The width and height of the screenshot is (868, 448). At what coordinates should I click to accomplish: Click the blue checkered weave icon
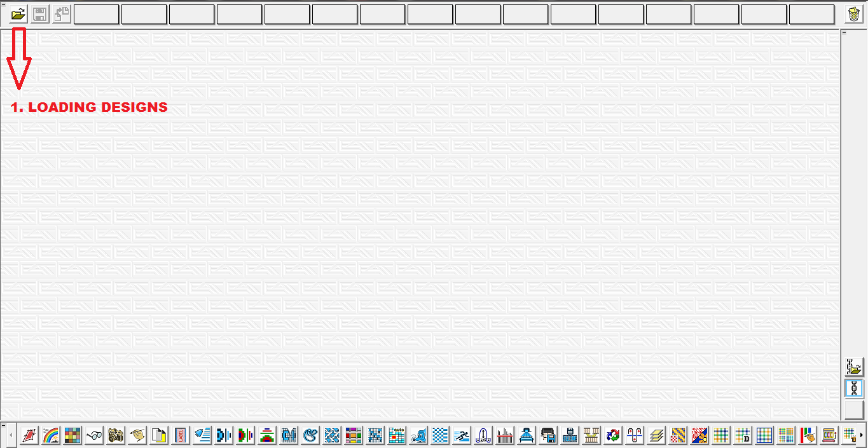[440, 435]
